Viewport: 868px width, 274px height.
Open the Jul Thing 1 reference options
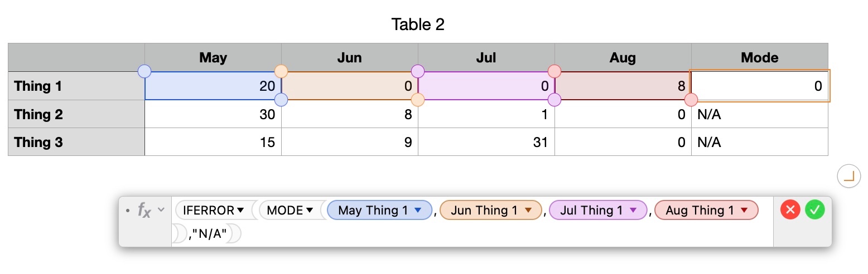tap(633, 211)
